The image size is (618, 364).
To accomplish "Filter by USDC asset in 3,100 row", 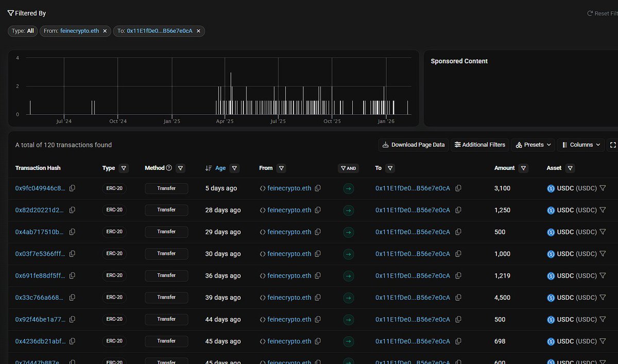I will (603, 188).
